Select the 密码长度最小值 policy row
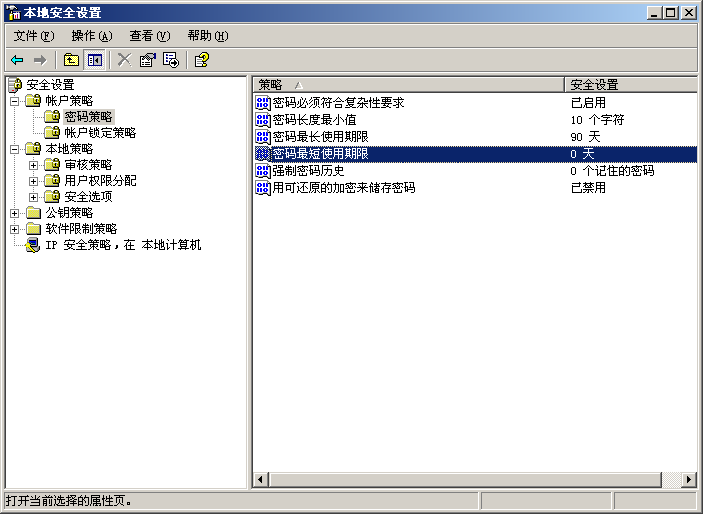This screenshot has width=703, height=514. (475, 120)
